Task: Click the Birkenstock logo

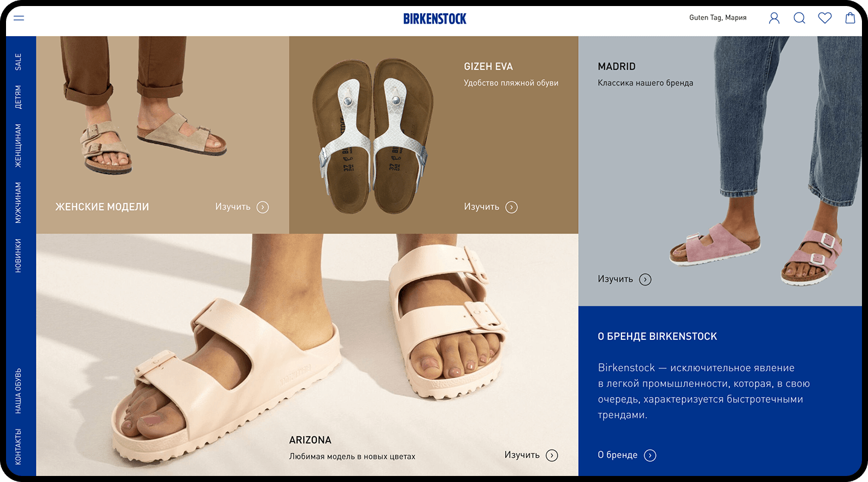Action: 435,18
